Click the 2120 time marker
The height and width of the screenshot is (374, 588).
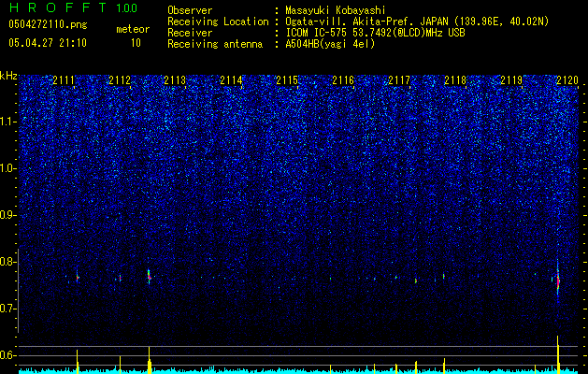(567, 80)
